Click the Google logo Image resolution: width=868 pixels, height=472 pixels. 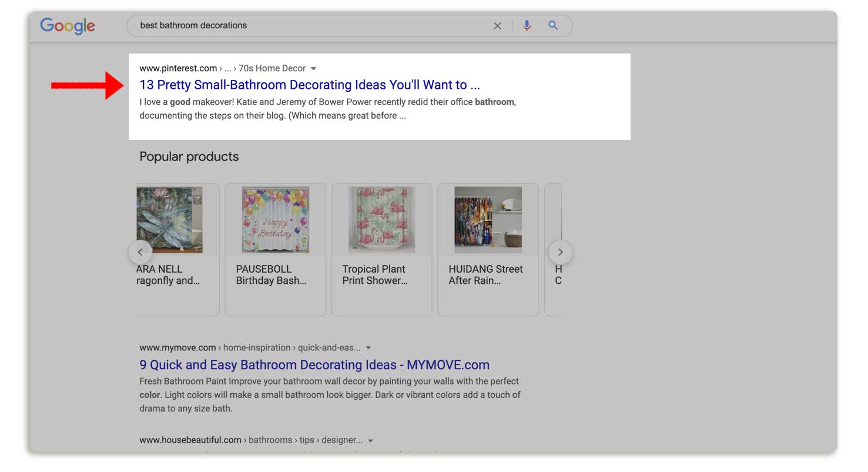(68, 26)
